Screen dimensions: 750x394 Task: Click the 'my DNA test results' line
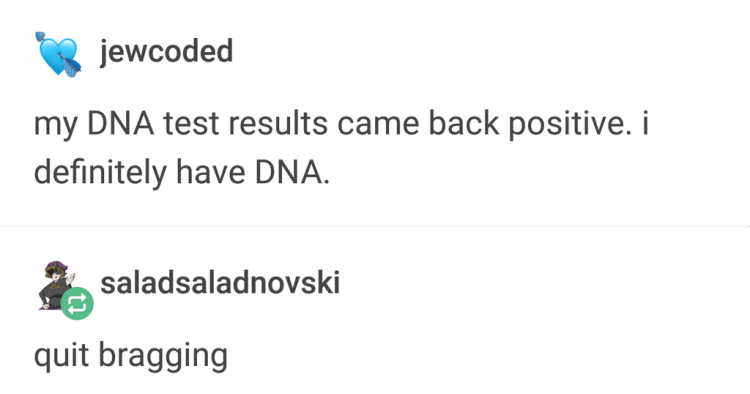[x=341, y=123]
